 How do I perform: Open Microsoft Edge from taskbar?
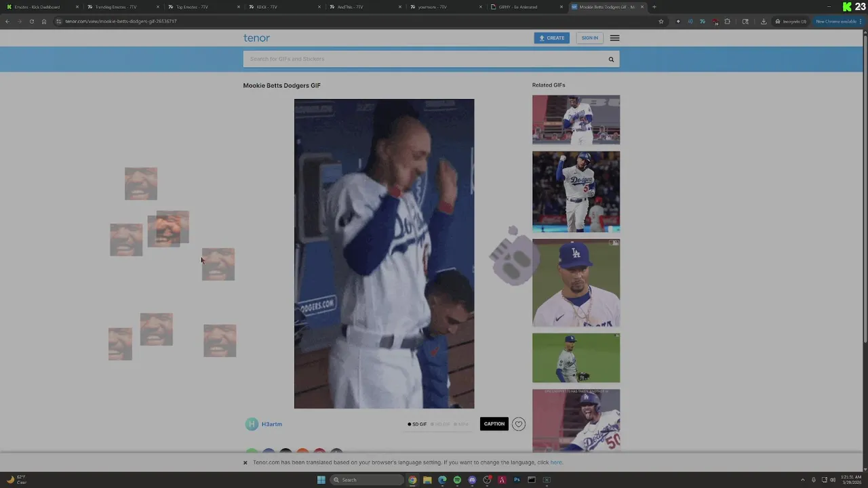(442, 480)
